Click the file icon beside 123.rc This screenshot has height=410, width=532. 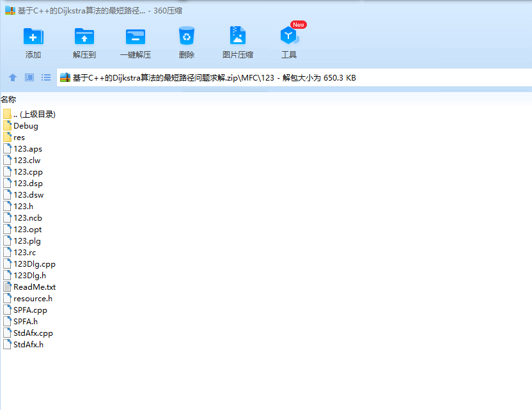click(7, 252)
